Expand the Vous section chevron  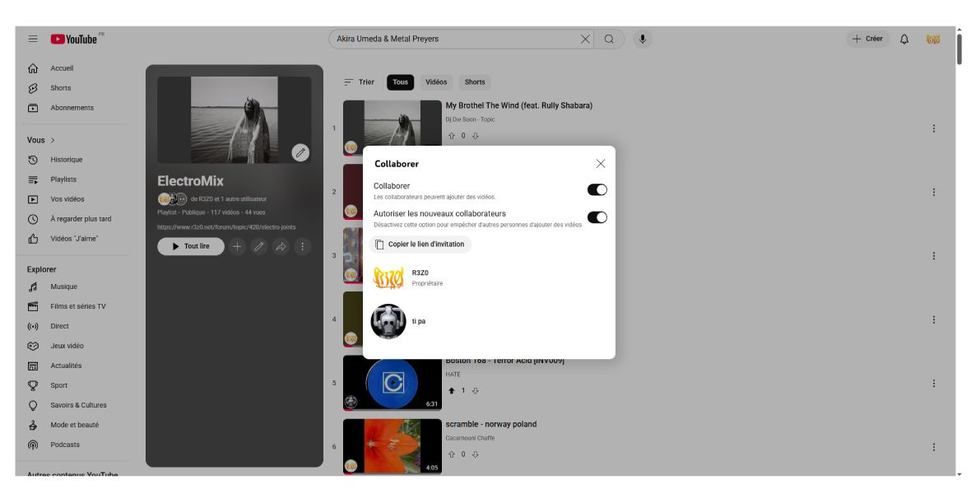tap(53, 140)
